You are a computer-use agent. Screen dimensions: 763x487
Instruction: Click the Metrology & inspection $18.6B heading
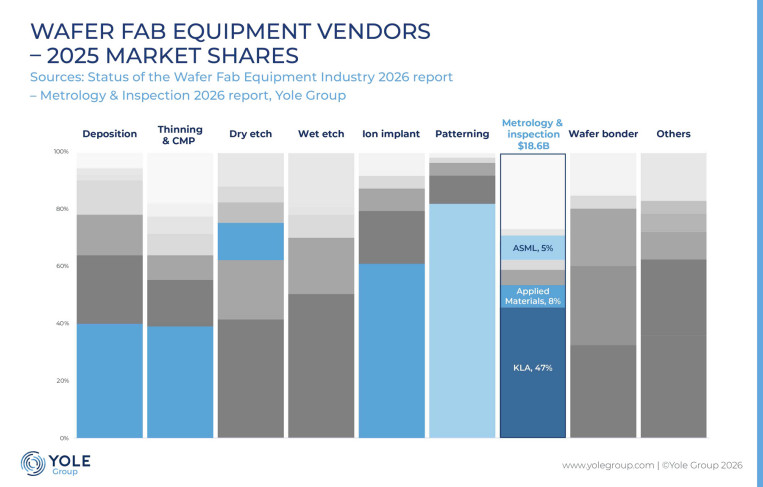[532, 134]
